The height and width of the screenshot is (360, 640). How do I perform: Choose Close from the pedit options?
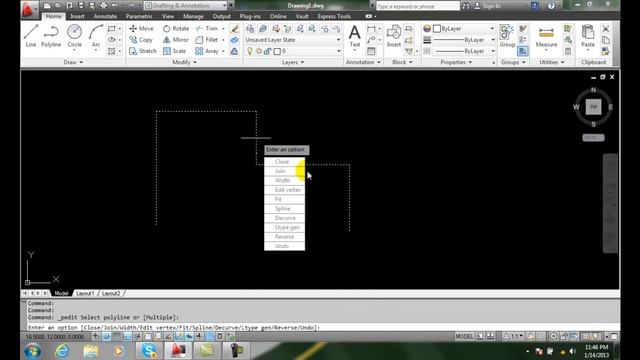pyautogui.click(x=284, y=162)
